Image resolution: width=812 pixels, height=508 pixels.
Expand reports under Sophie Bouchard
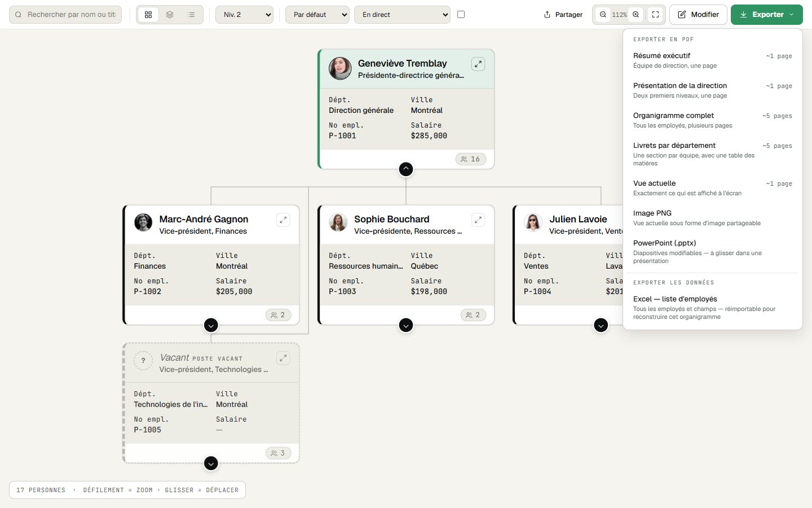point(406,325)
